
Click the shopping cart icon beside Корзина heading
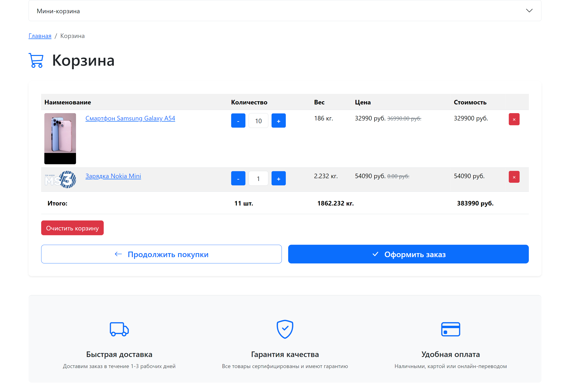click(36, 60)
